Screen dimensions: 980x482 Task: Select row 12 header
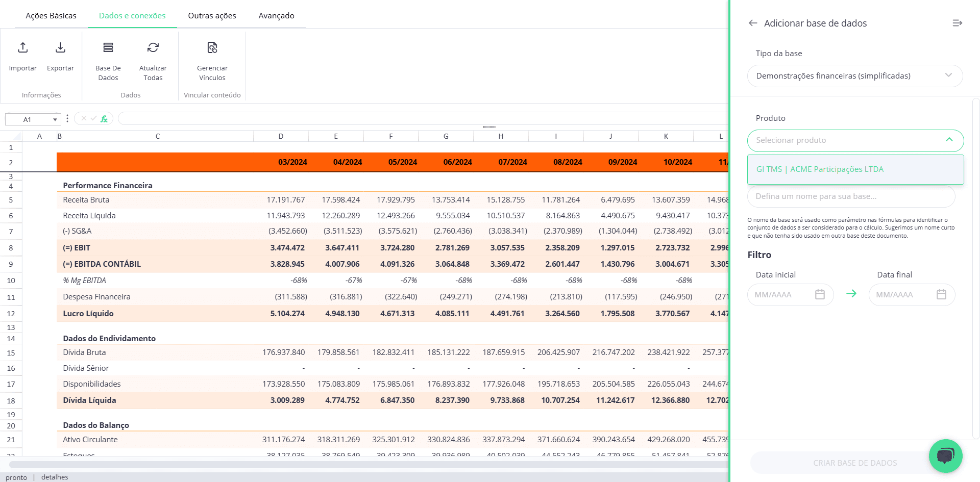pos(11,314)
